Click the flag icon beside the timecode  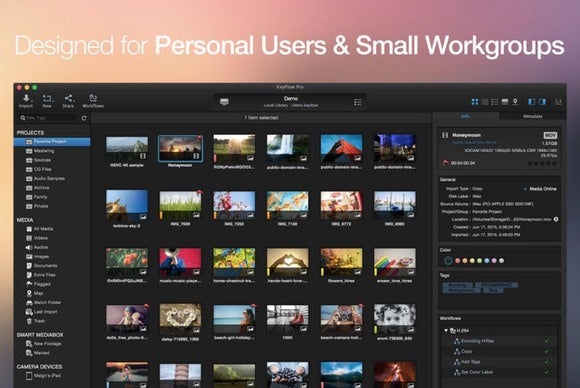tap(446, 163)
